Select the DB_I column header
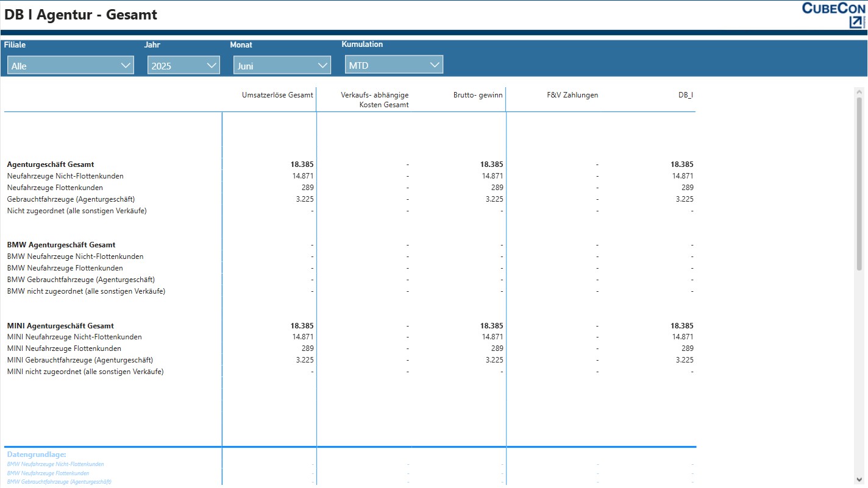 [685, 95]
